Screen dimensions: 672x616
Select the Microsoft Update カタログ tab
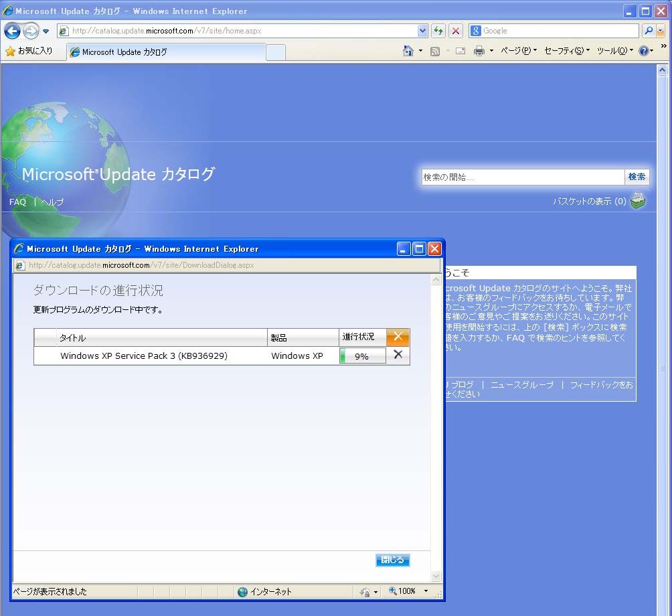(x=166, y=52)
